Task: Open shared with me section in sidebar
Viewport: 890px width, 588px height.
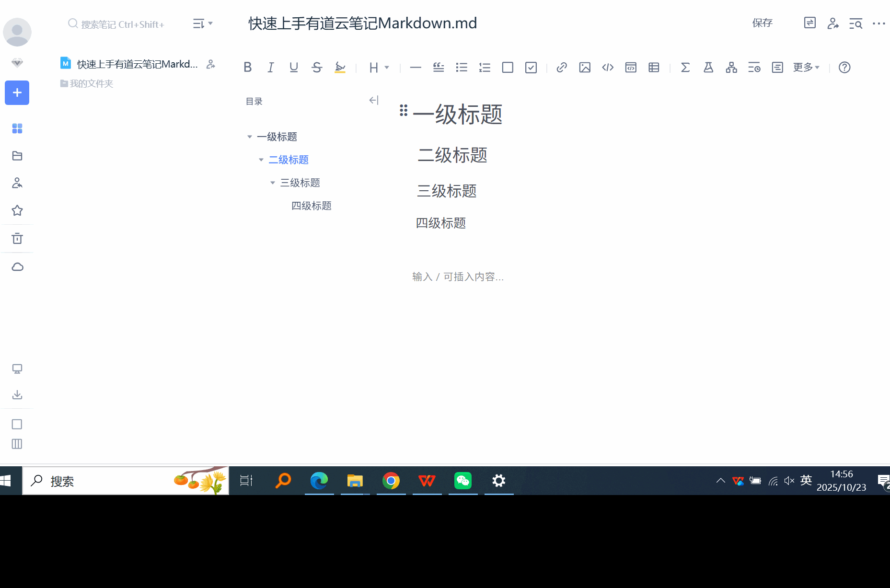Action: coord(17,183)
